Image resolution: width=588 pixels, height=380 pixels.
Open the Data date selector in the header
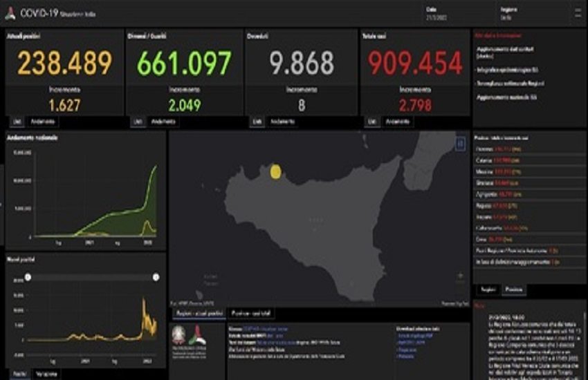[437, 12]
